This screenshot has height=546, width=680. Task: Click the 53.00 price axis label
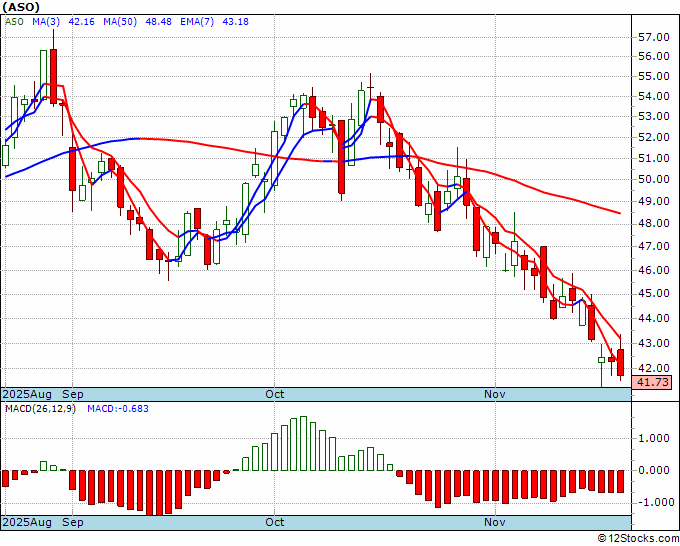point(654,116)
